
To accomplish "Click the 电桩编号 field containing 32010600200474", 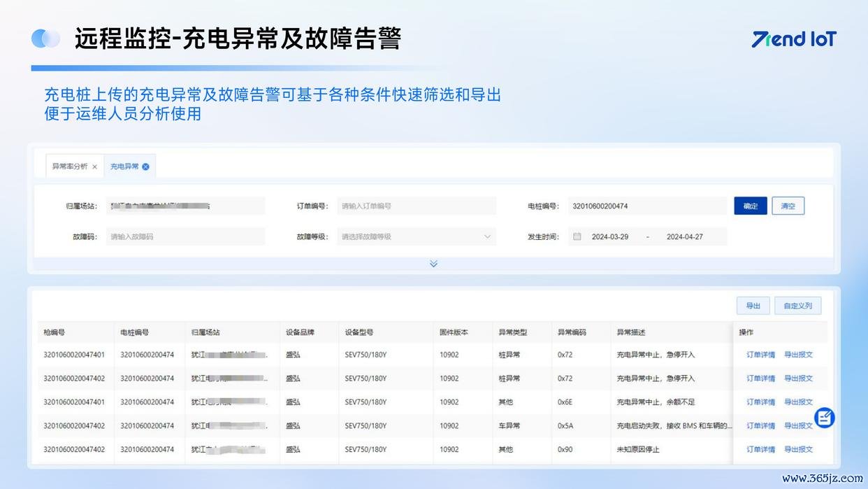I will [x=647, y=206].
